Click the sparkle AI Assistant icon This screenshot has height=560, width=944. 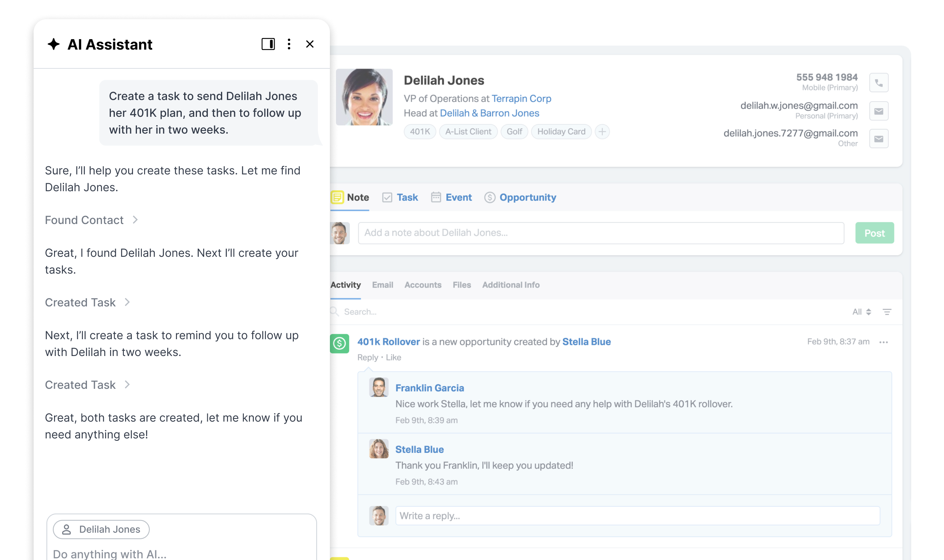[x=53, y=44]
